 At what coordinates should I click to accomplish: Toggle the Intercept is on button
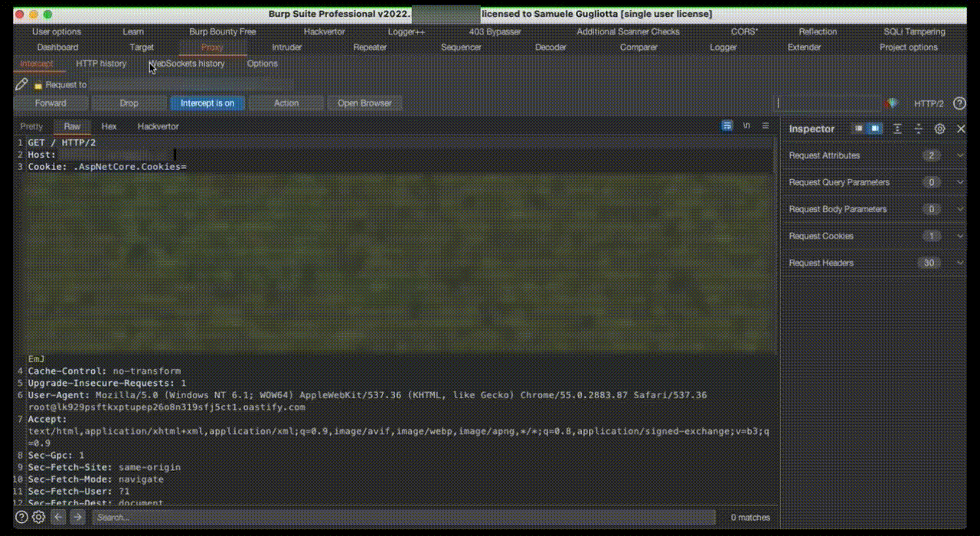[x=207, y=103]
